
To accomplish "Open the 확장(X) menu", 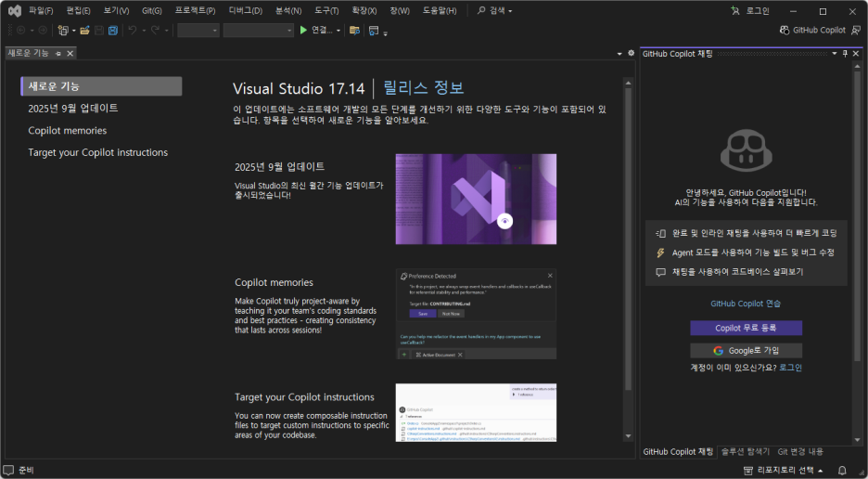I will click(x=364, y=10).
